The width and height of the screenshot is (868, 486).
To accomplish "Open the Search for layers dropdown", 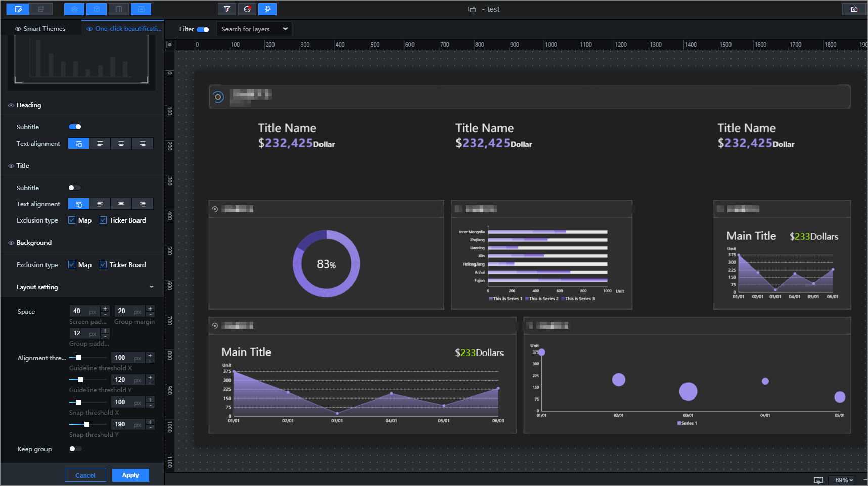I will (x=254, y=29).
